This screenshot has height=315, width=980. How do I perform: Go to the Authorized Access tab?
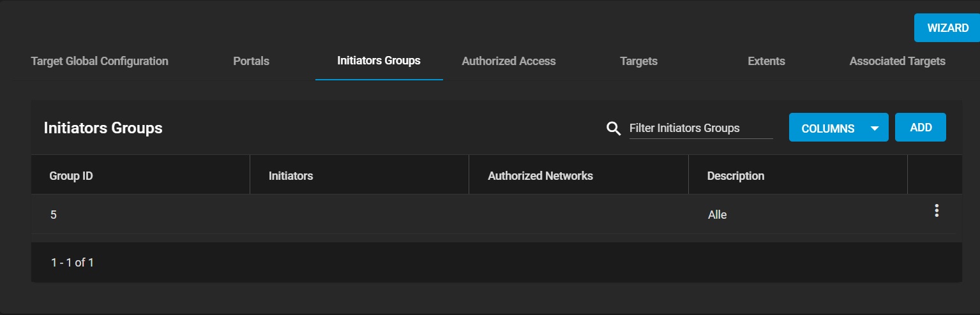509,61
